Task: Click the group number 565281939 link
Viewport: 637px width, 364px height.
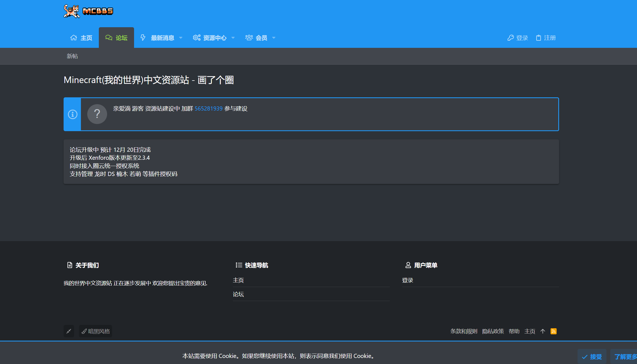Action: 208,109
